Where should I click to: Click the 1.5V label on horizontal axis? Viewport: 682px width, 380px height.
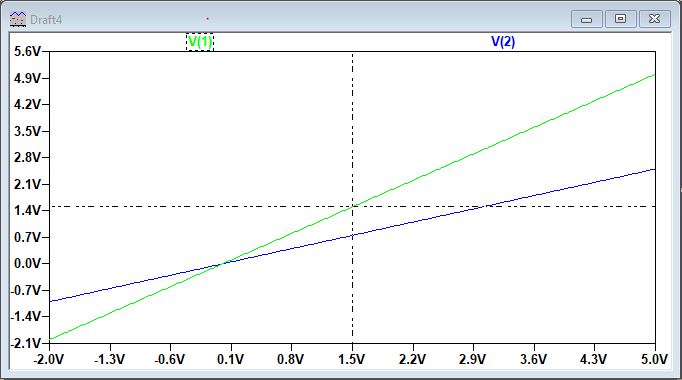pyautogui.click(x=351, y=360)
